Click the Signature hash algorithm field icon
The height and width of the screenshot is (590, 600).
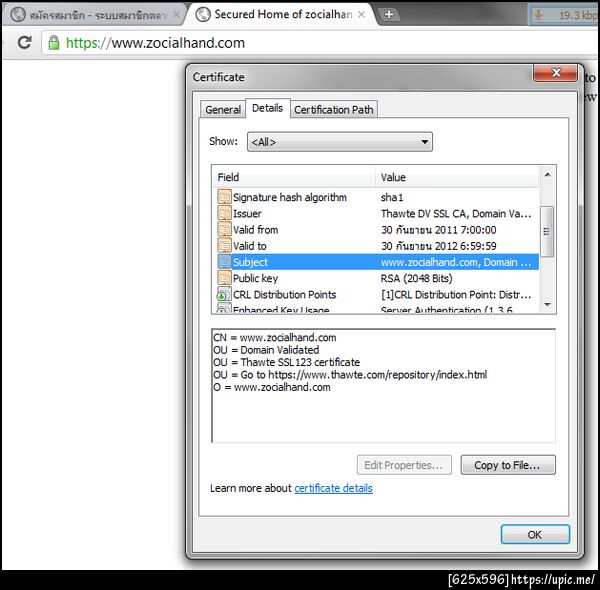click(x=224, y=197)
